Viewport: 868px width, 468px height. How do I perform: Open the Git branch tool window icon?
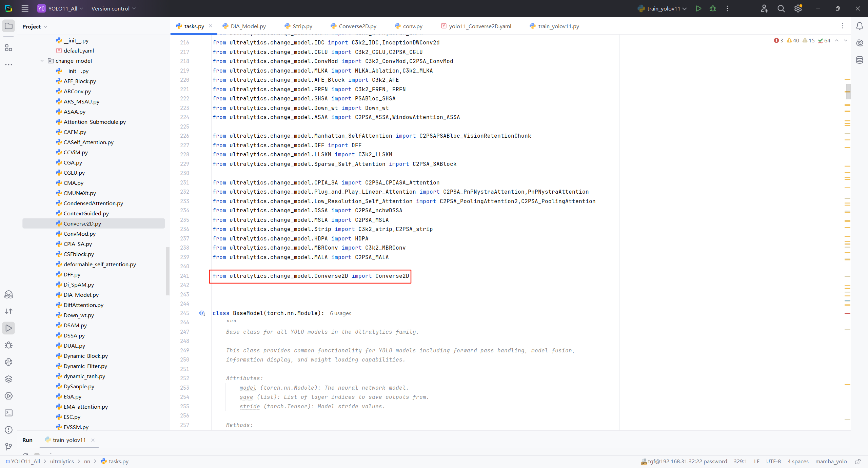tap(9, 447)
